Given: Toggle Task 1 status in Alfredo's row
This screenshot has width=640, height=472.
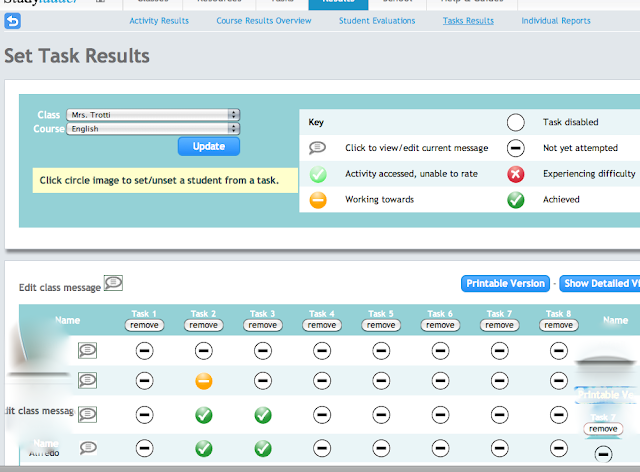Looking at the screenshot, I should pos(144,448).
